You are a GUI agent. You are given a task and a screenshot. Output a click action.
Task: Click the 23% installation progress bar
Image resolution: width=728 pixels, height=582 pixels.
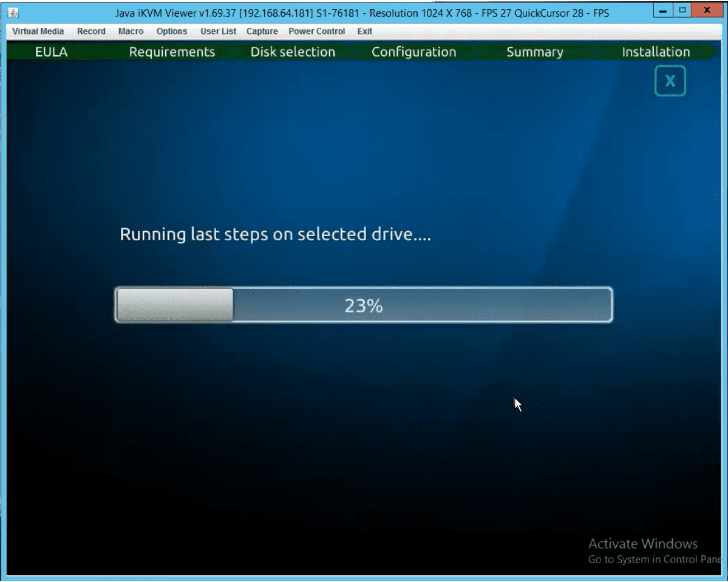(363, 305)
